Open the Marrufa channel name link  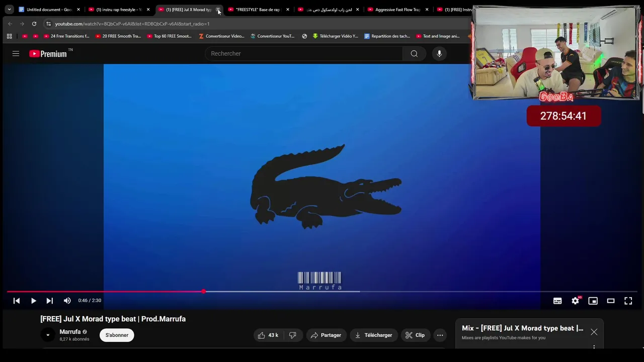[x=70, y=332]
